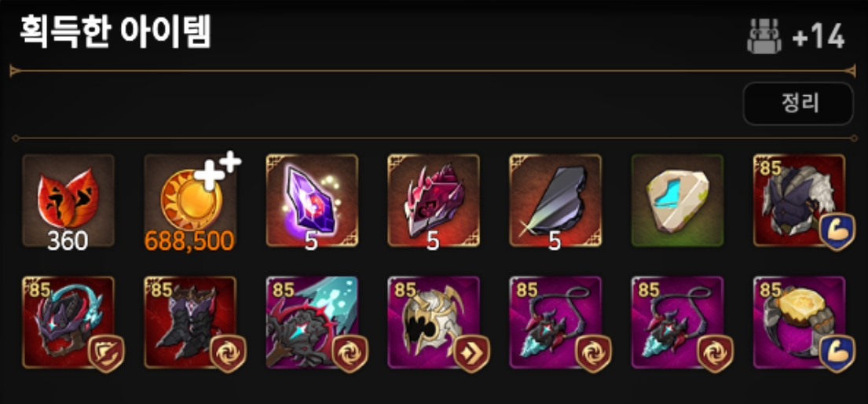Select the red leaf item with 360
The width and height of the screenshot is (868, 404).
coord(68,200)
